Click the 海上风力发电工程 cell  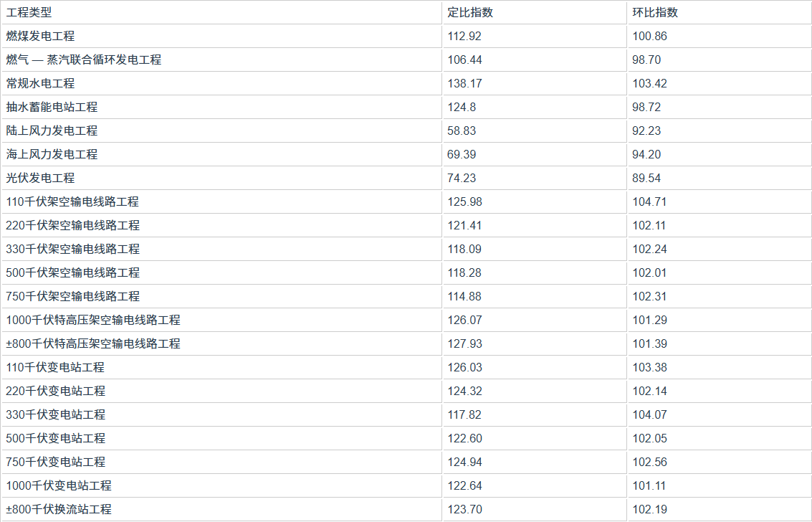pyautogui.click(x=52, y=154)
